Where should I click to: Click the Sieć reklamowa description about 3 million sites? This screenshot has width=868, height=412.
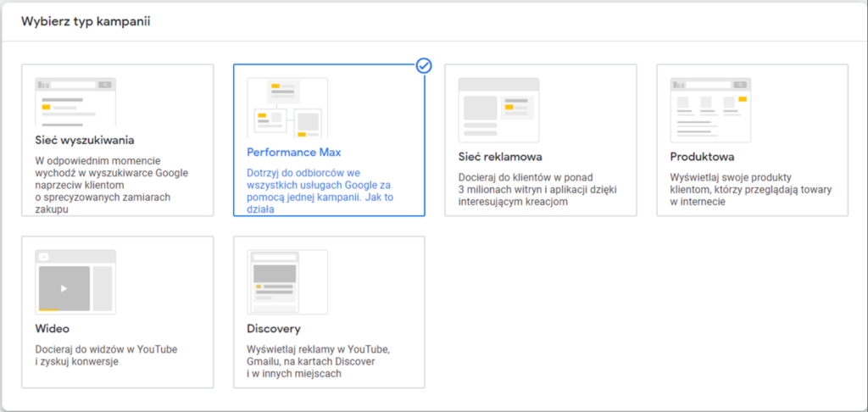pos(538,191)
